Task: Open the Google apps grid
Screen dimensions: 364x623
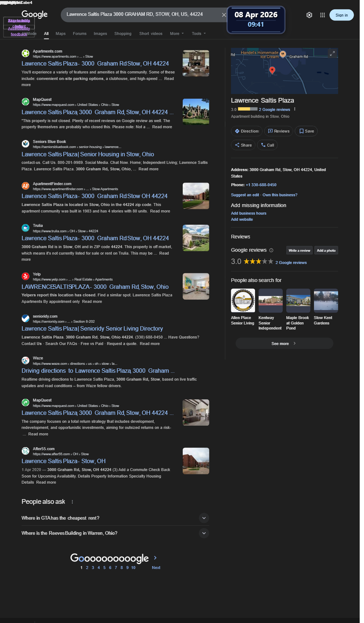Action: point(323,15)
